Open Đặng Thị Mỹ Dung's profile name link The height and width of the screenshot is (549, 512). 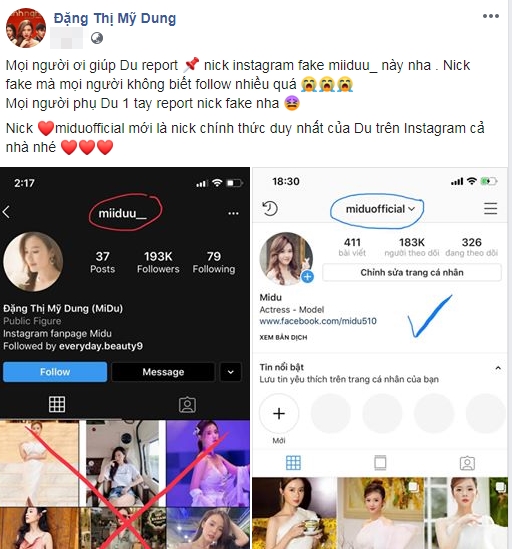click(115, 19)
